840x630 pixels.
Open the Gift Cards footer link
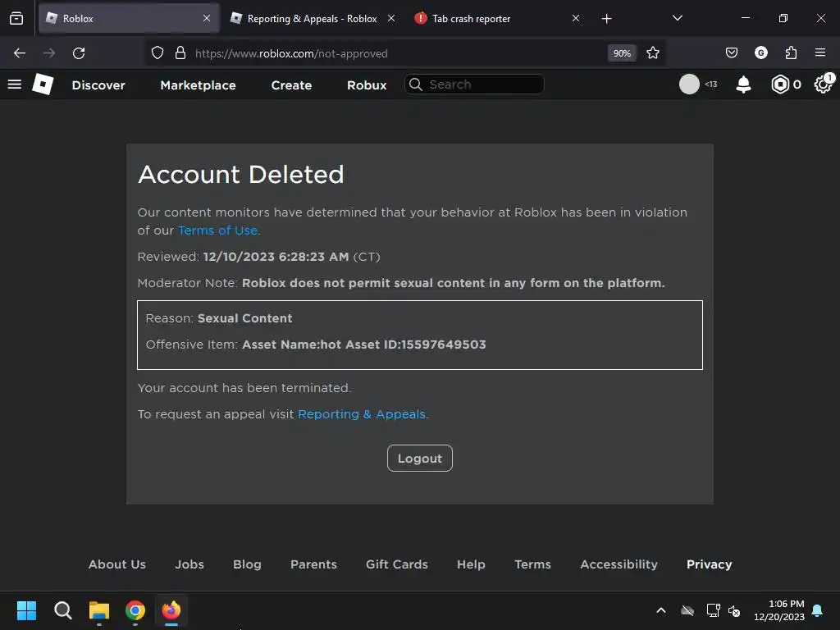point(397,564)
